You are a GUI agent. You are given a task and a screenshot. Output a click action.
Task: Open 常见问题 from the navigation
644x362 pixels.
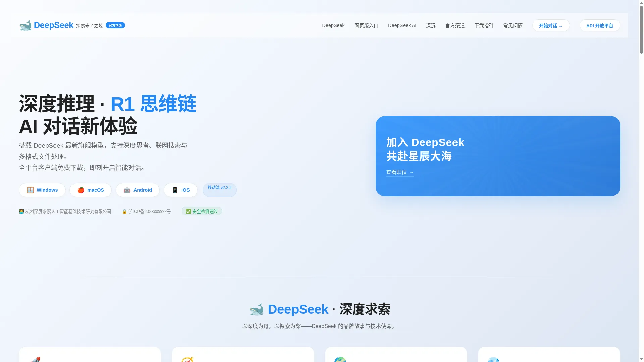pyautogui.click(x=513, y=26)
